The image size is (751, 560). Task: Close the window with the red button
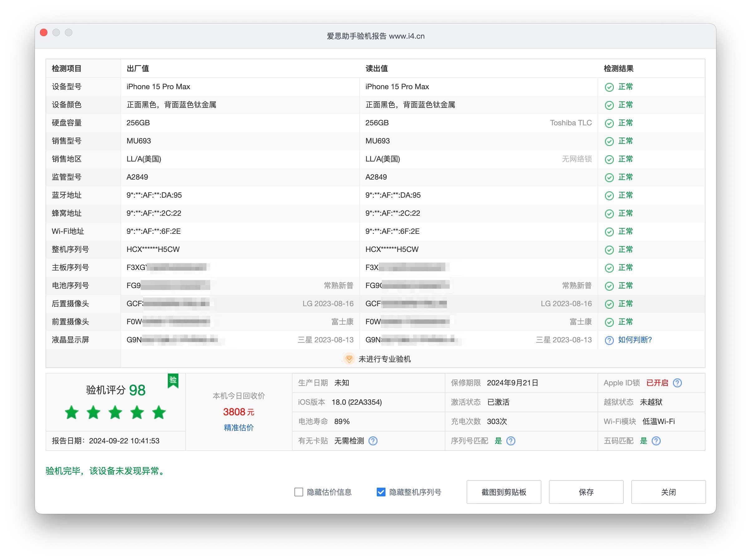pos(44,32)
